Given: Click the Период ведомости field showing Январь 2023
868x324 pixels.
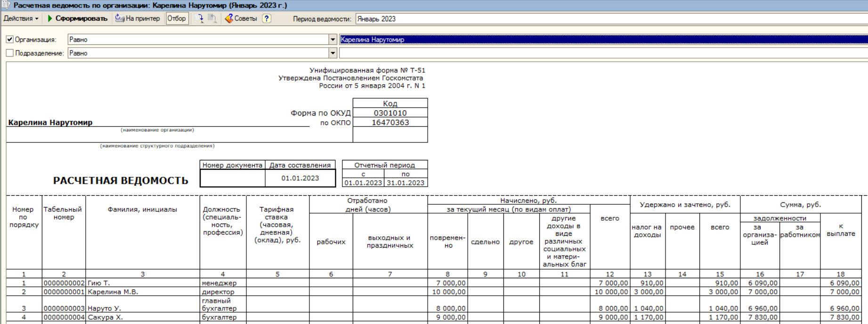Looking at the screenshot, I should coord(611,19).
